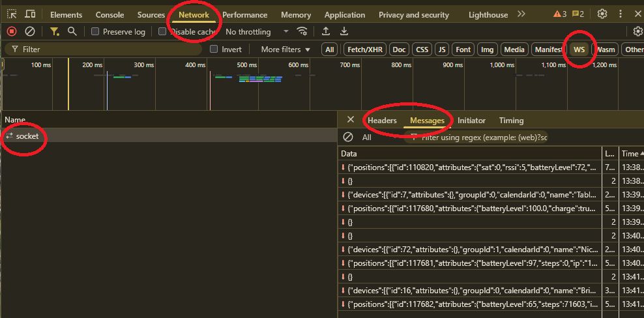Switch to the Performance tab
This screenshot has width=644, height=318.
(x=244, y=14)
